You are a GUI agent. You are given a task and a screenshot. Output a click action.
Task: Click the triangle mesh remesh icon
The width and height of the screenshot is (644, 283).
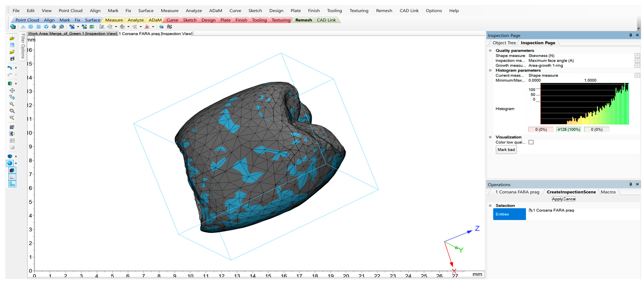(x=23, y=27)
